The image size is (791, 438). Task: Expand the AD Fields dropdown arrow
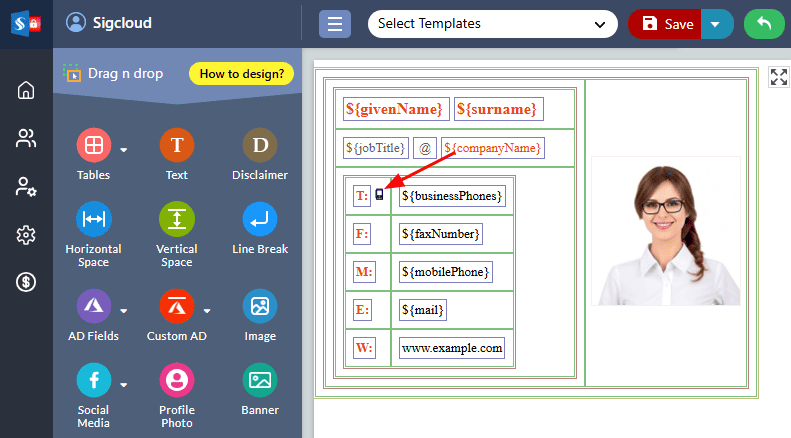tap(124, 310)
